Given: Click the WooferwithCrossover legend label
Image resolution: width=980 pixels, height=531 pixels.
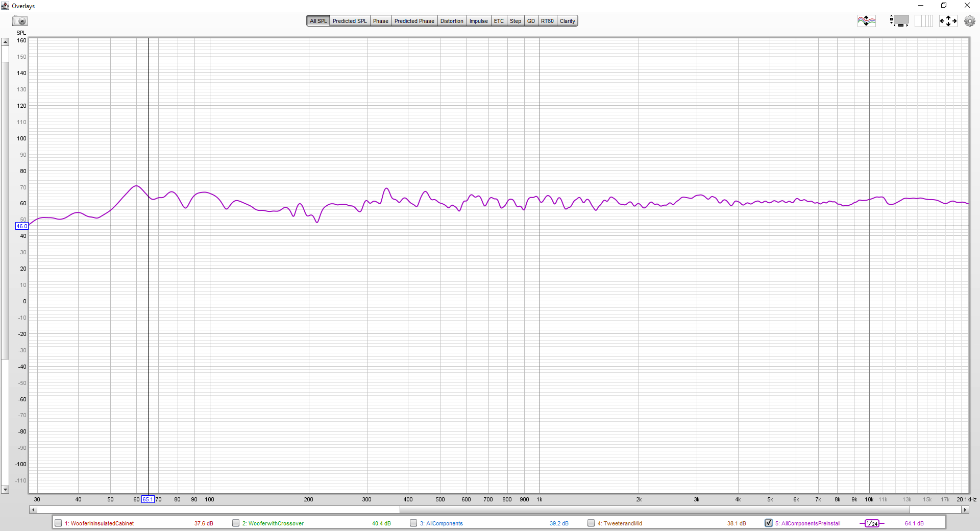Looking at the screenshot, I should pyautogui.click(x=273, y=523).
